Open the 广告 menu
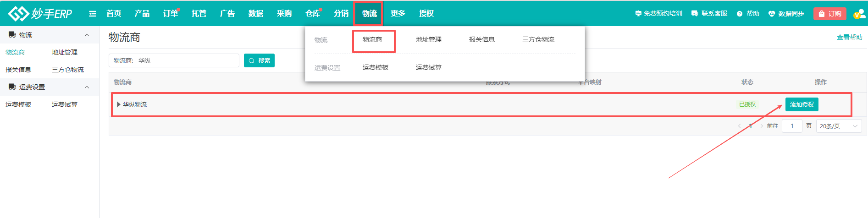The image size is (868, 218). pos(227,14)
